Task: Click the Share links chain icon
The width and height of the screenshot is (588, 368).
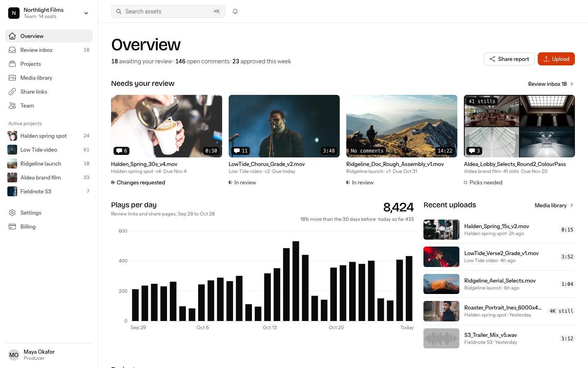Action: click(12, 92)
